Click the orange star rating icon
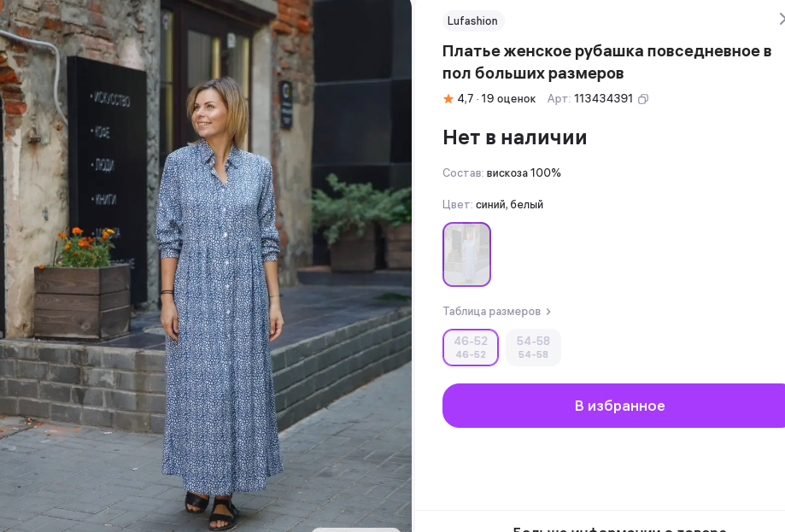The width and height of the screenshot is (785, 532). (448, 99)
